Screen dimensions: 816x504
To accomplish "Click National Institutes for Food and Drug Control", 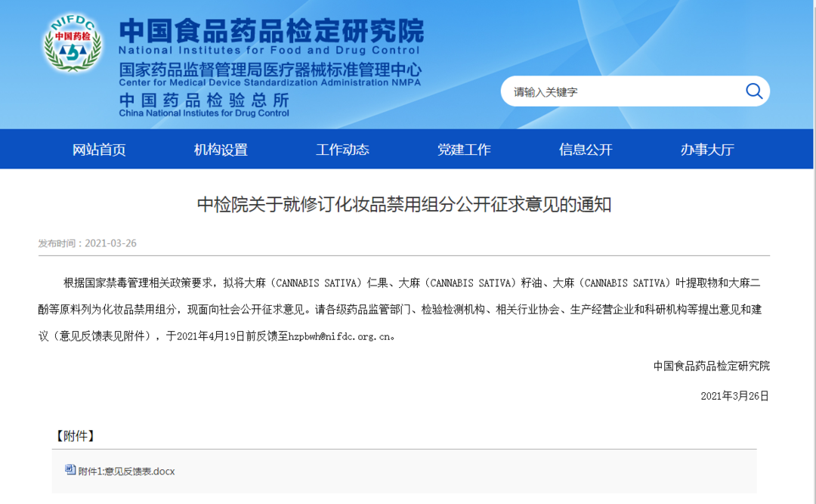I will pos(269,51).
